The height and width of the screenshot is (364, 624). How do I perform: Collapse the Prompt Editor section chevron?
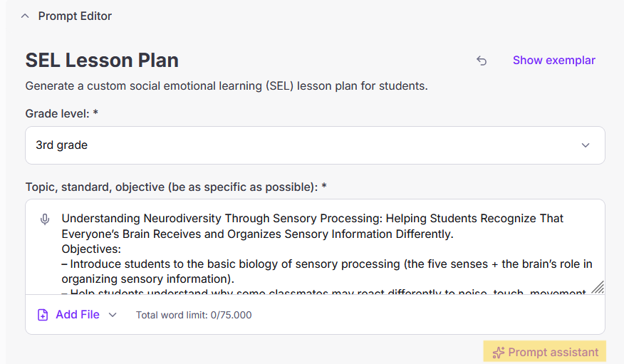tap(25, 16)
